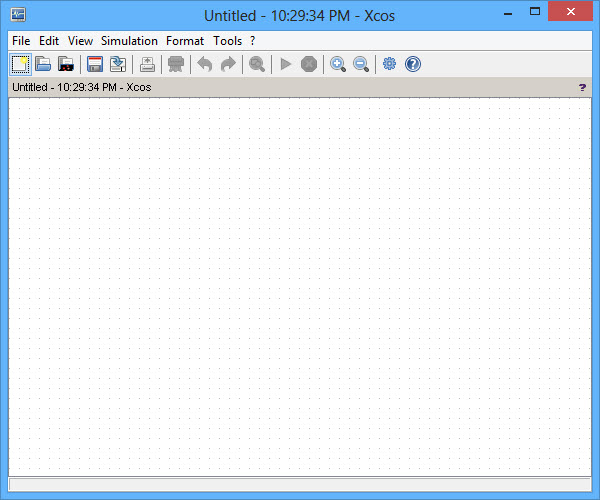Image resolution: width=600 pixels, height=500 pixels.
Task: Start simulation play button
Action: point(285,64)
